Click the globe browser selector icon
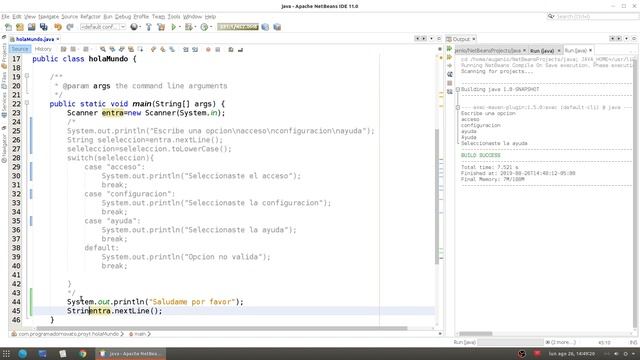Viewport: 640px width, 360px height. 134,27
